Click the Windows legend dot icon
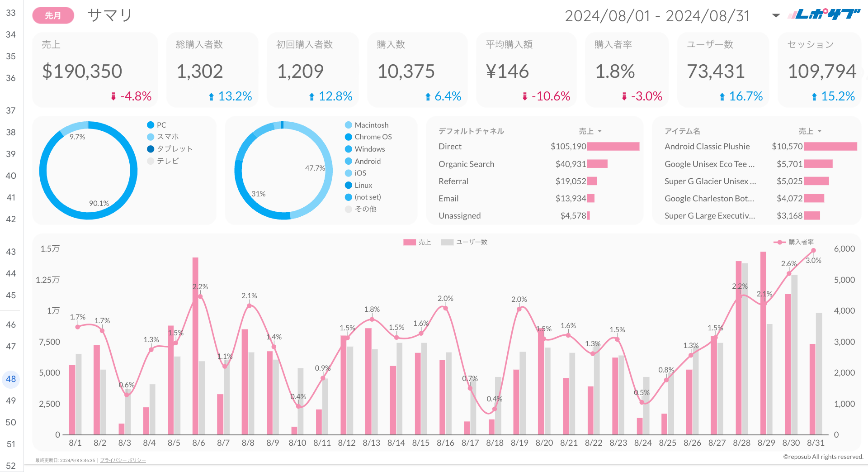This screenshot has width=868, height=472. (349, 149)
